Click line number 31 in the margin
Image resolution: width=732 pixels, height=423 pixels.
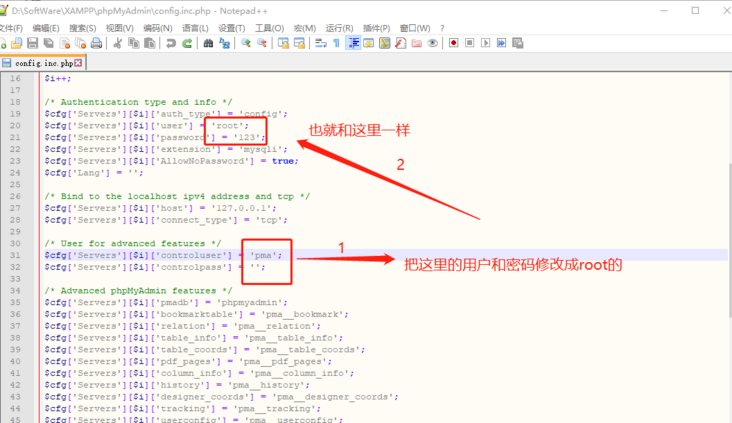tap(15, 255)
